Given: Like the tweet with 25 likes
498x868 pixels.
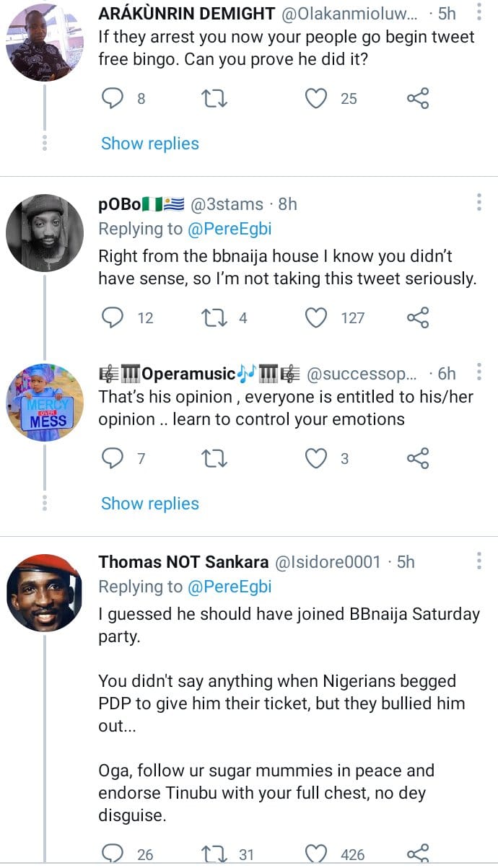Looking at the screenshot, I should tap(316, 99).
